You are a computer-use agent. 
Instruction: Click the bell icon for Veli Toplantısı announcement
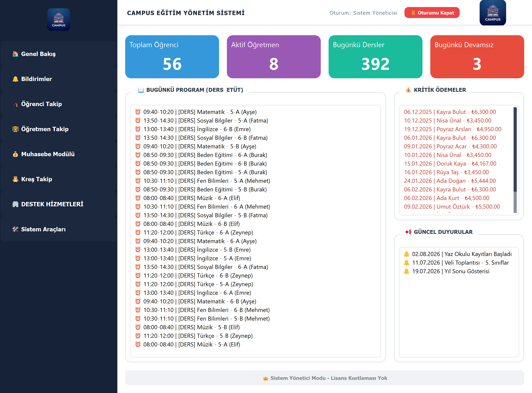point(406,263)
